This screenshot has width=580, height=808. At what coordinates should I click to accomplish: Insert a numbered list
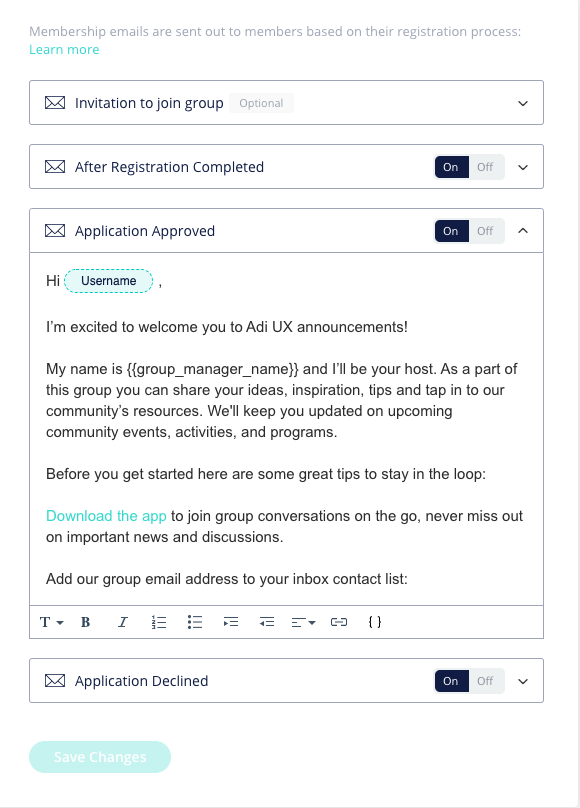click(x=159, y=622)
